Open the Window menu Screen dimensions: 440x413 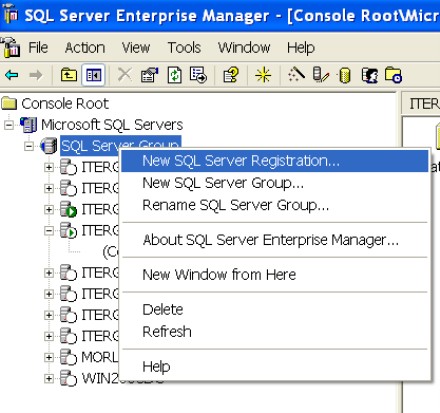click(244, 48)
